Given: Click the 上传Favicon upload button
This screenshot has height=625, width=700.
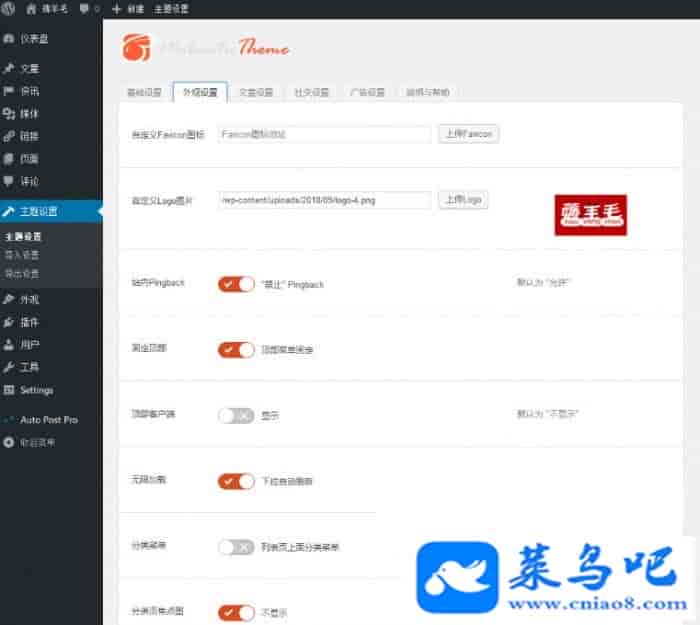Looking at the screenshot, I should point(468,133).
